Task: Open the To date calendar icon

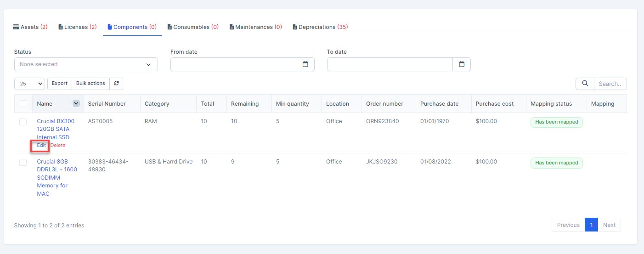Action: pyautogui.click(x=462, y=64)
